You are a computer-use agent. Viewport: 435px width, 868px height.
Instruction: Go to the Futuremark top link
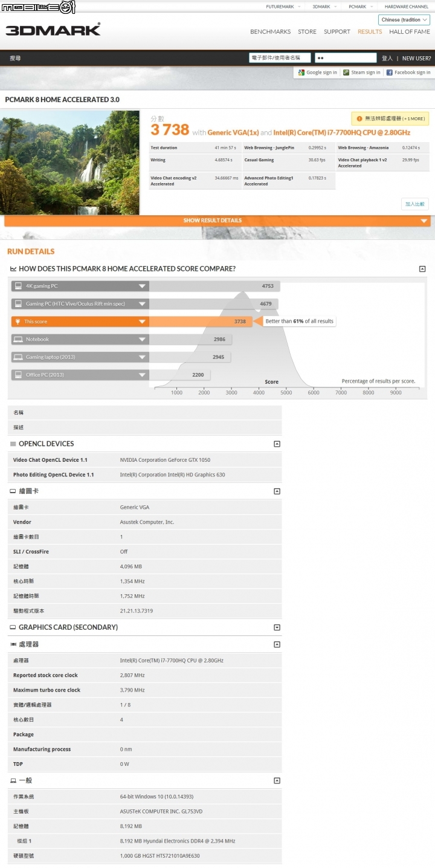(279, 7)
